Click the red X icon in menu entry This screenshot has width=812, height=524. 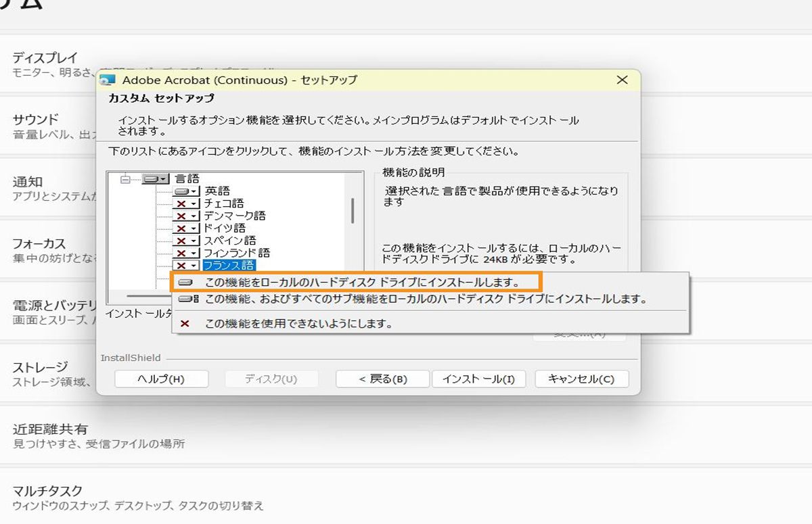[185, 324]
